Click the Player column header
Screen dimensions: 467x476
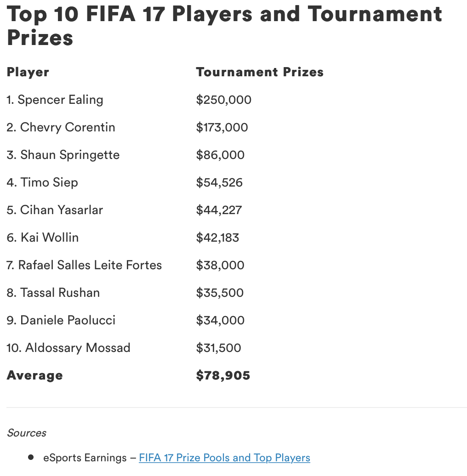pyautogui.click(x=28, y=72)
